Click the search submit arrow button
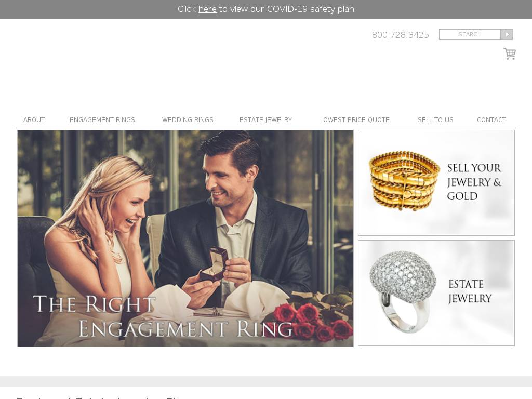 tap(507, 35)
